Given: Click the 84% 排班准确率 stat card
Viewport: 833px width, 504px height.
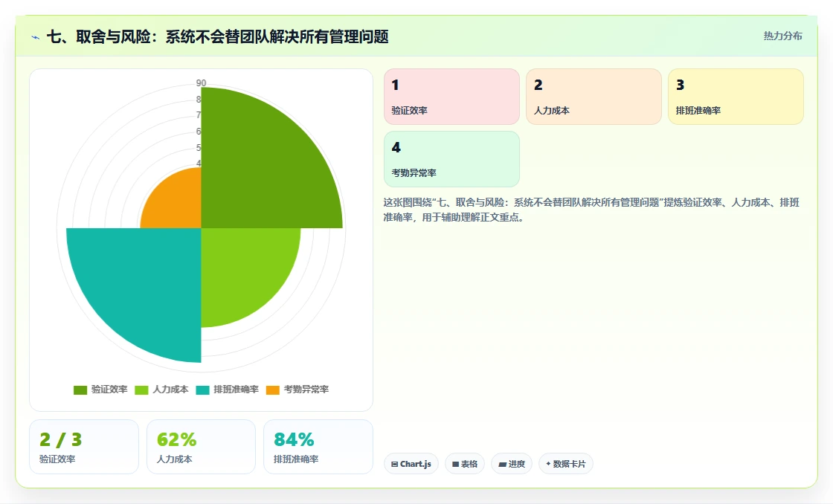Looking at the screenshot, I should (x=318, y=447).
